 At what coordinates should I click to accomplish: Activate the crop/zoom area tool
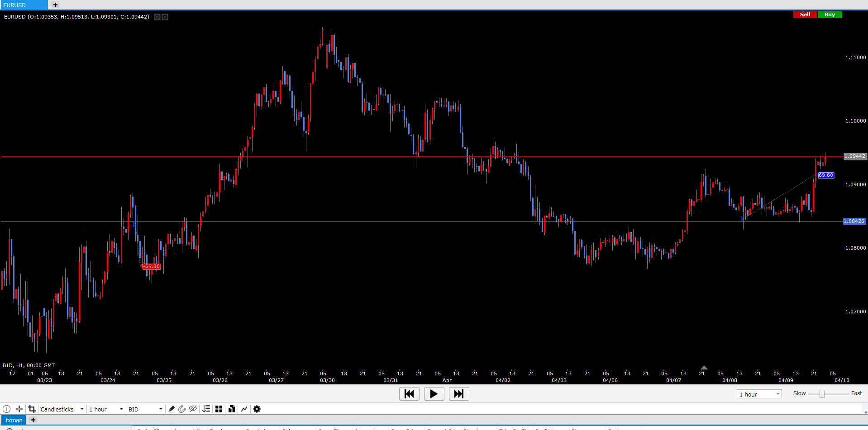pyautogui.click(x=32, y=409)
